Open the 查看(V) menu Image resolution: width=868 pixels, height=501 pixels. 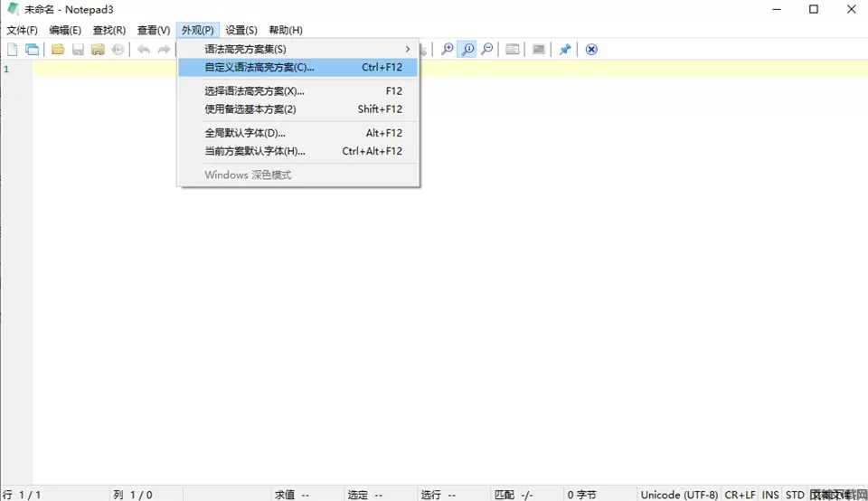point(154,30)
